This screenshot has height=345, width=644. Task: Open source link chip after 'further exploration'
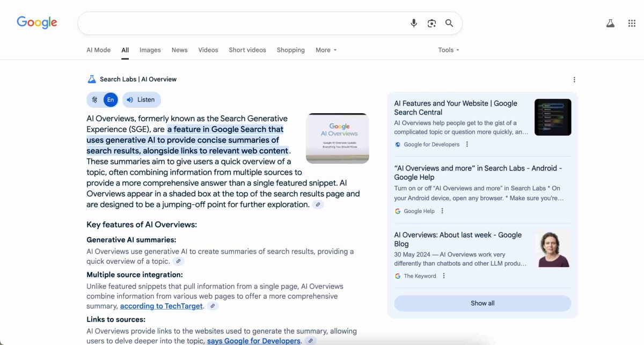[318, 204]
